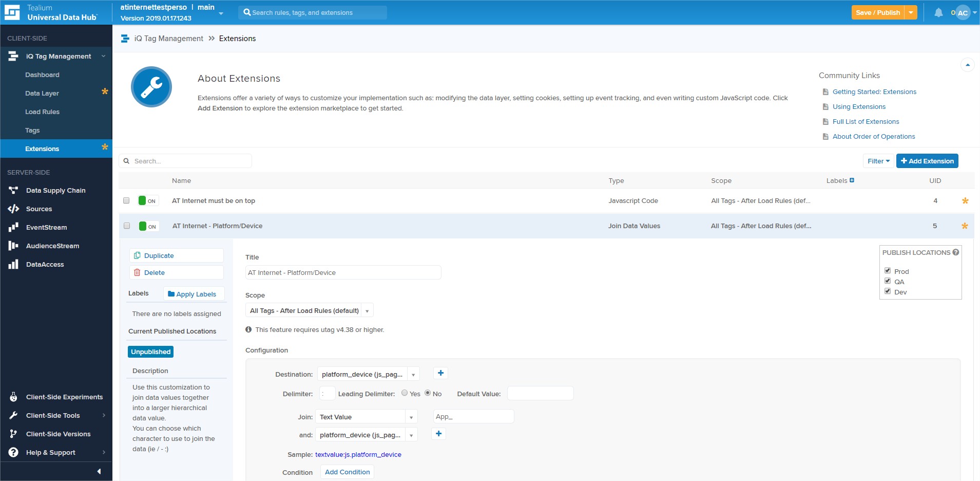Open the Full List of Extensions link
The height and width of the screenshot is (481, 980).
pyautogui.click(x=866, y=121)
